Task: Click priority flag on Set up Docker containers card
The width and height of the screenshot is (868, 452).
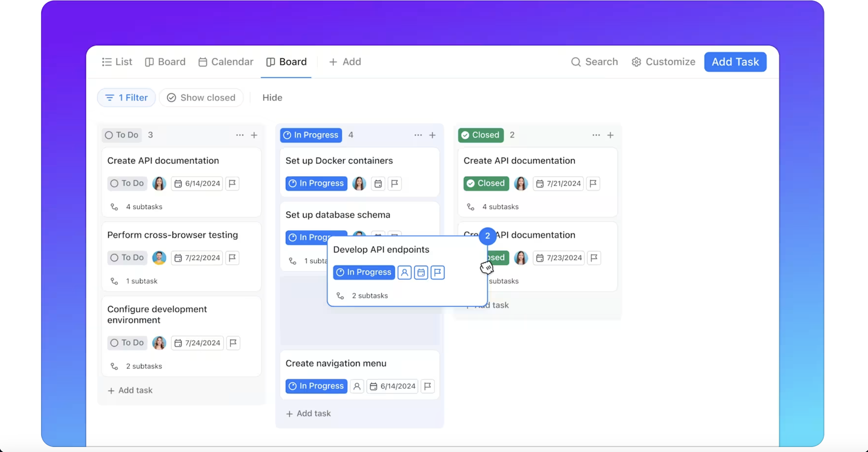Action: (x=394, y=183)
